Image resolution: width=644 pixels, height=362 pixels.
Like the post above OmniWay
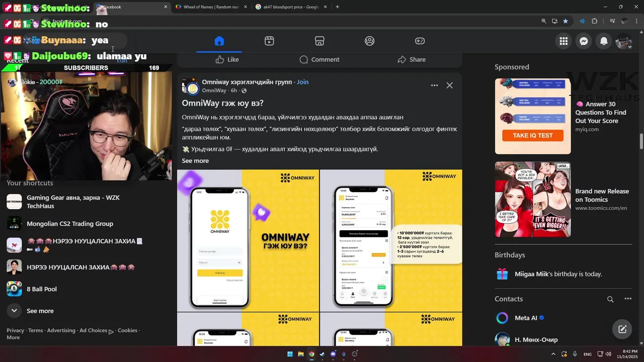tap(227, 59)
